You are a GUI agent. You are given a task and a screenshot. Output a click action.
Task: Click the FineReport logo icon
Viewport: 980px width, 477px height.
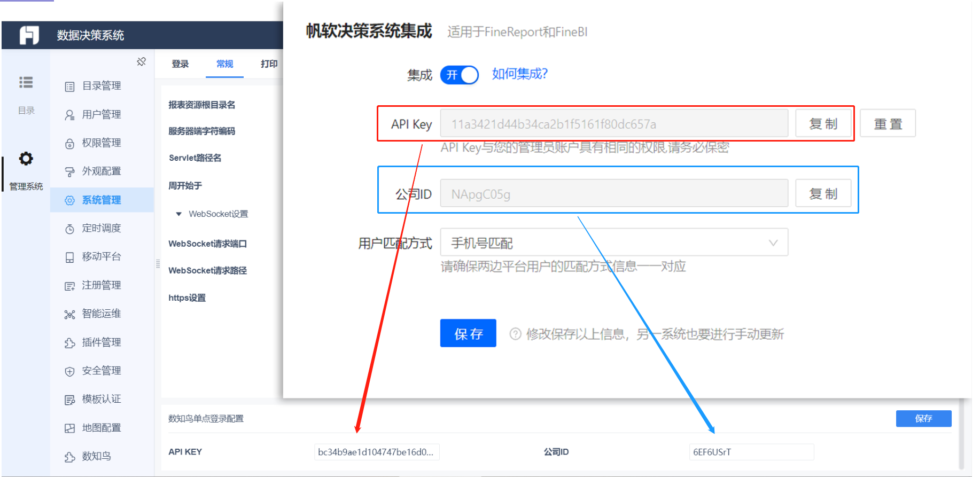pyautogui.click(x=29, y=35)
